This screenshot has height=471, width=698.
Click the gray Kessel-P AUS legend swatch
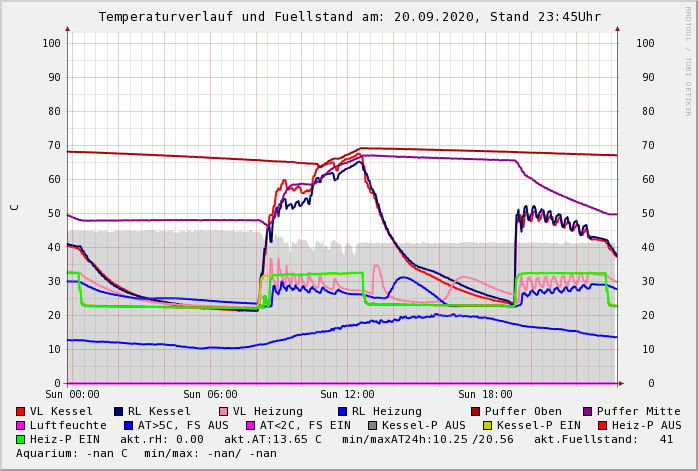click(x=372, y=425)
